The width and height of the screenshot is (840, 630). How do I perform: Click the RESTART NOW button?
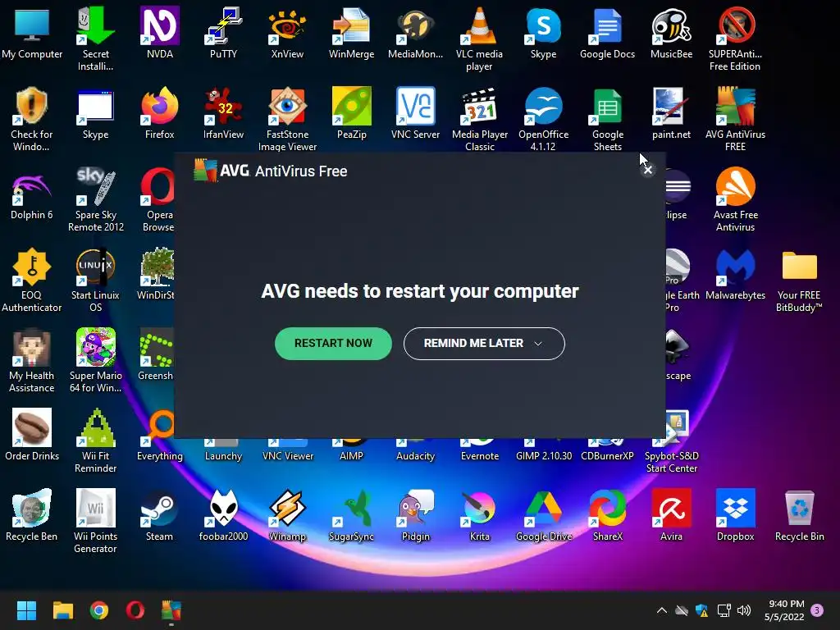tap(333, 344)
